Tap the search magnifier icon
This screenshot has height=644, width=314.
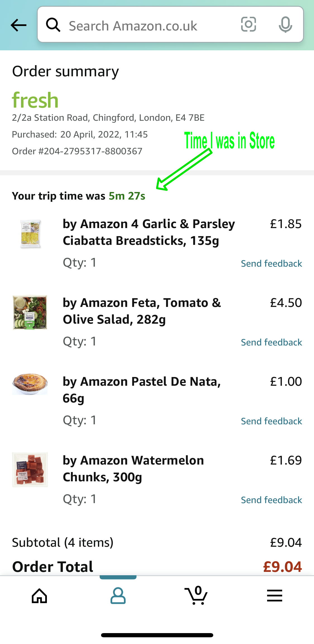click(x=53, y=25)
